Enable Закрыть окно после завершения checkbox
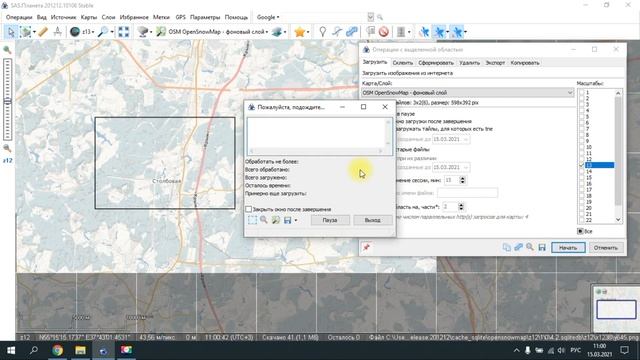The width and height of the screenshot is (640, 360). coord(248,209)
